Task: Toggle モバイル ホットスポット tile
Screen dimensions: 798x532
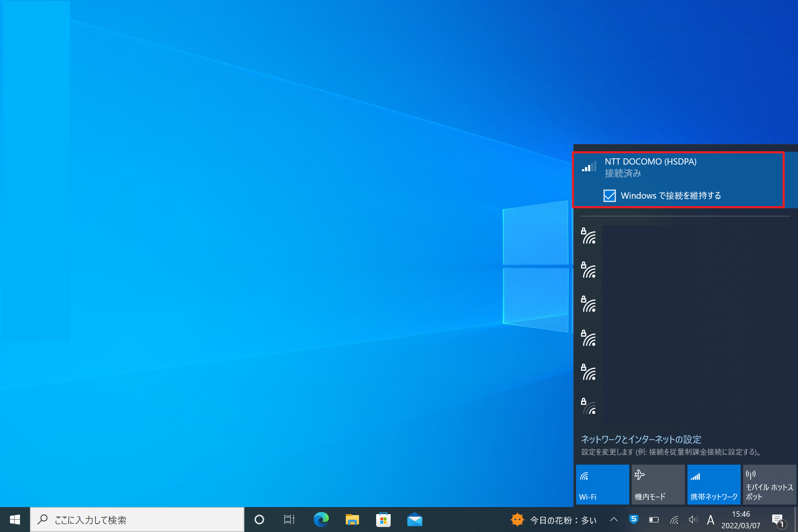Action: point(769,485)
